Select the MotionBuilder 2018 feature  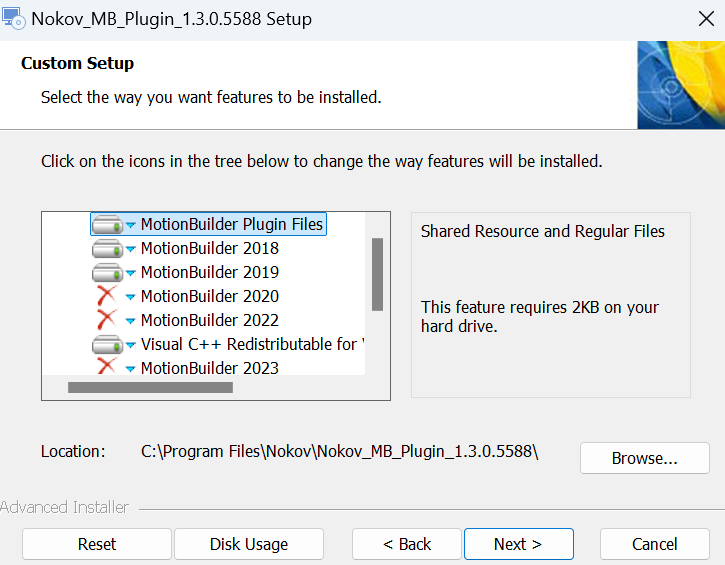tap(209, 249)
